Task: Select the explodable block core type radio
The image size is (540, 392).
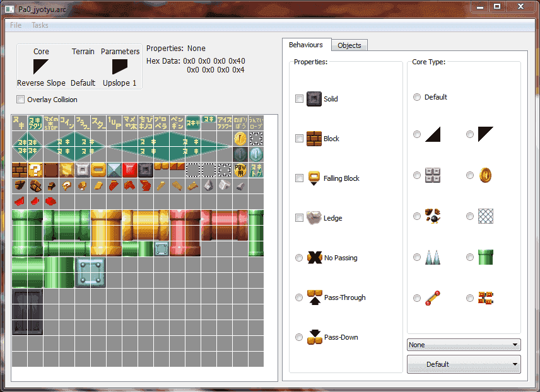Action: tap(417, 216)
